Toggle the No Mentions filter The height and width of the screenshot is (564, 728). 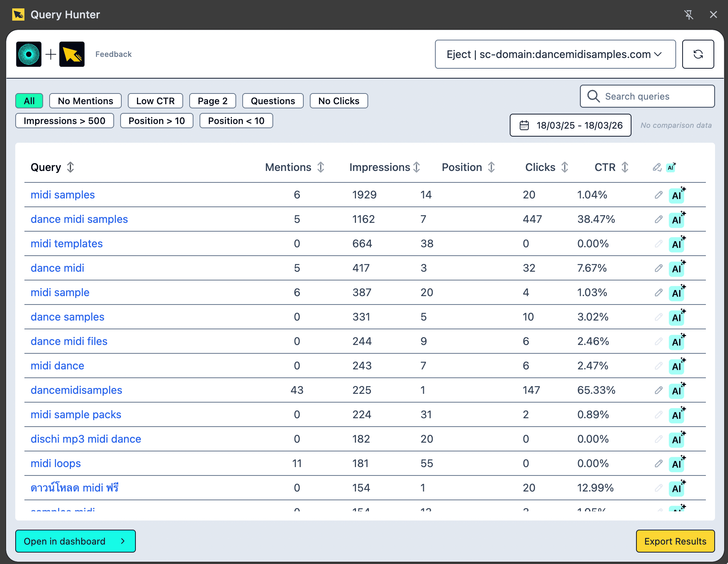pos(85,101)
